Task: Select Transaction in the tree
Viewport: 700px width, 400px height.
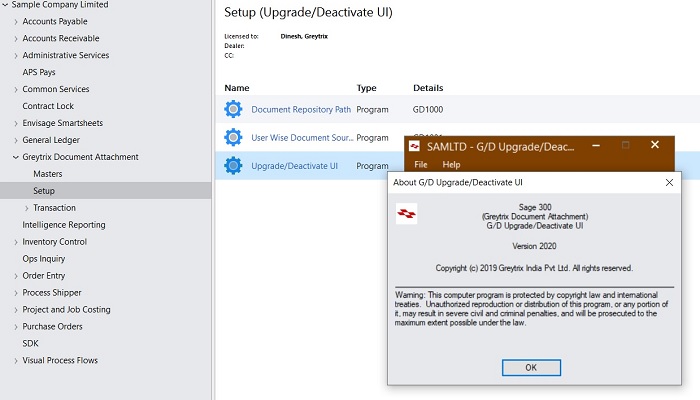Action: [x=54, y=208]
